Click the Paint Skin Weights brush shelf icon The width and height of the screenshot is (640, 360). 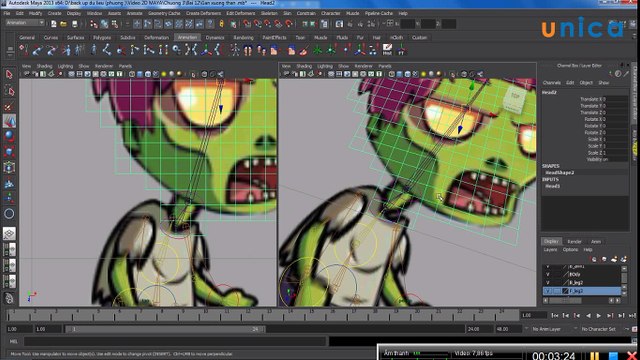303,50
